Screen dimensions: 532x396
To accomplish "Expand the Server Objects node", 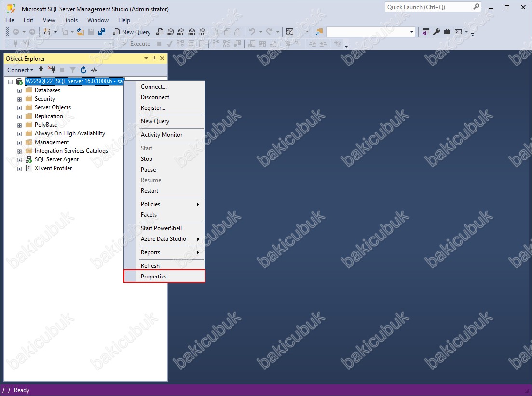I will (x=19, y=108).
